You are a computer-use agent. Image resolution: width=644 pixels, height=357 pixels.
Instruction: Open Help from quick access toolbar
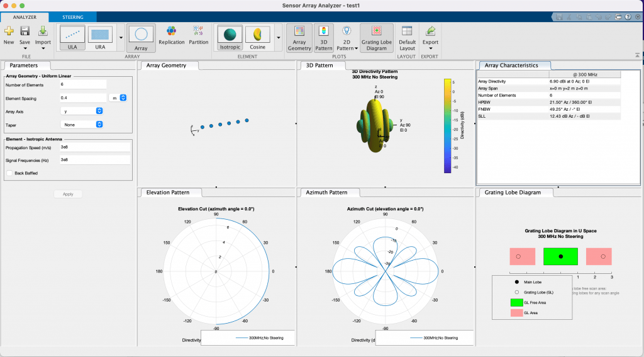[628, 17]
